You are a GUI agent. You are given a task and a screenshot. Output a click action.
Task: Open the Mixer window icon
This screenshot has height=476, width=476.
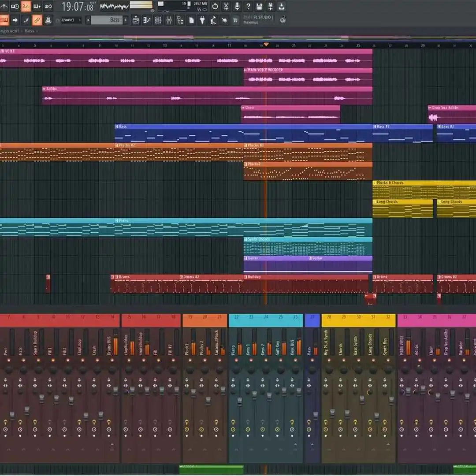click(169, 20)
